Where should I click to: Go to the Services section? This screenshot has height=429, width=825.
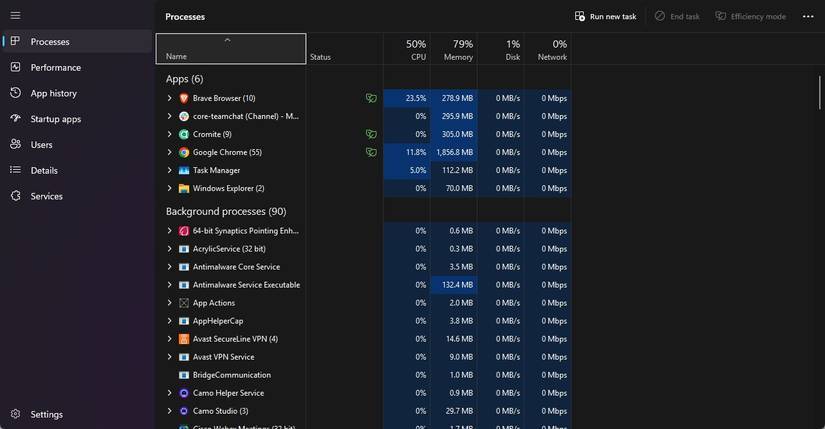point(46,196)
